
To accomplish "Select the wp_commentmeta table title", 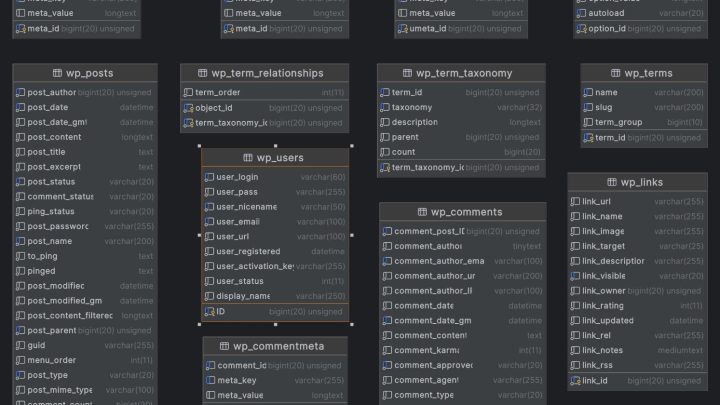I will coord(278,346).
